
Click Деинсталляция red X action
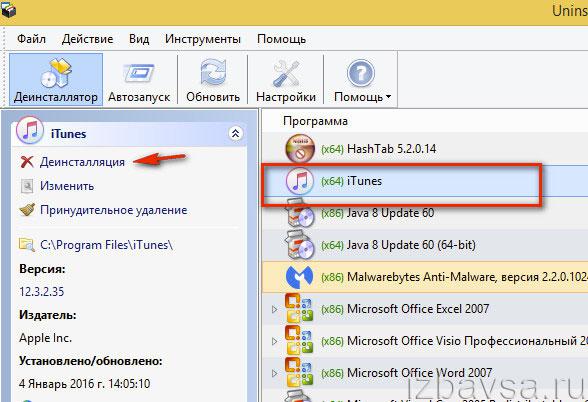pos(73,162)
